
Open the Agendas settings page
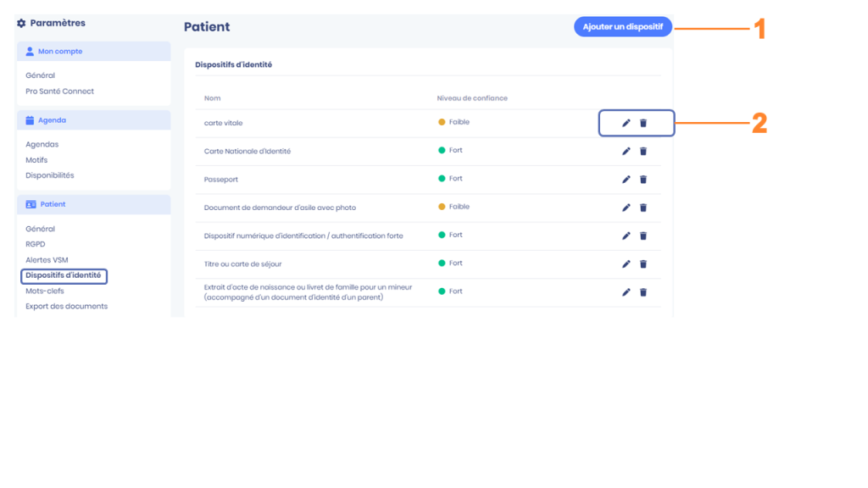point(42,144)
